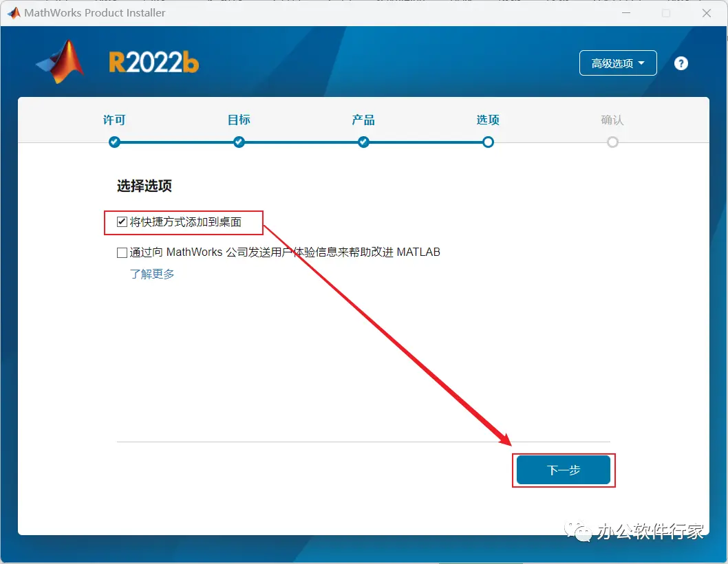This screenshot has width=728, height=564.
Task: Click the 目标 completed step marker
Action: [239, 142]
